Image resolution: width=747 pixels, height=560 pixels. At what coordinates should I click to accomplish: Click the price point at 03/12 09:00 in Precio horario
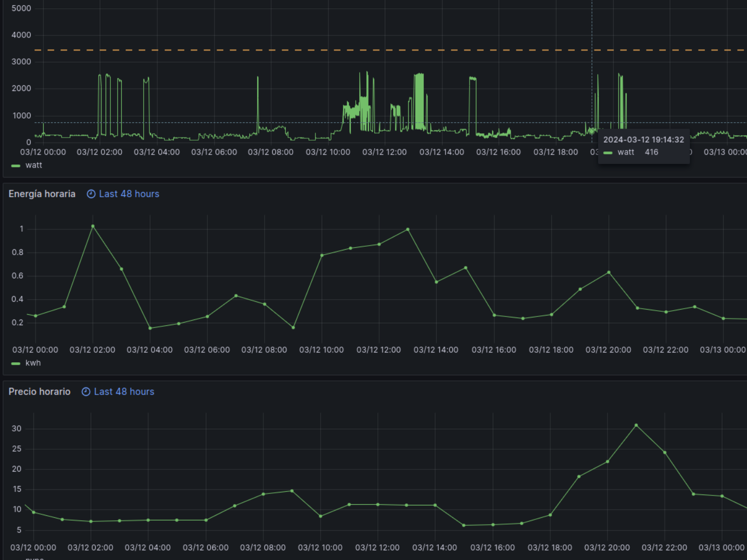(x=292, y=491)
